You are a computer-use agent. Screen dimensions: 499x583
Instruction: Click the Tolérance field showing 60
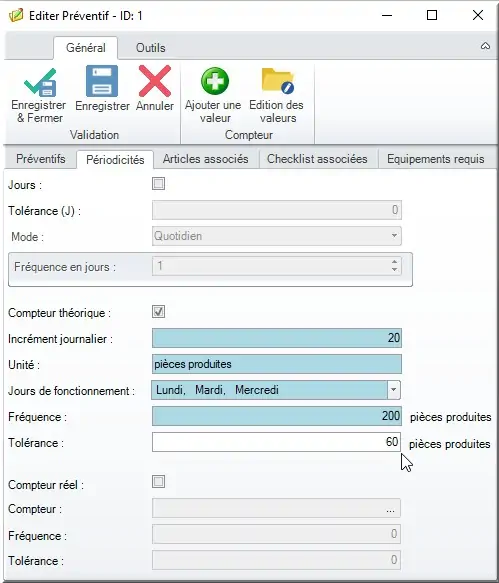pyautogui.click(x=276, y=442)
